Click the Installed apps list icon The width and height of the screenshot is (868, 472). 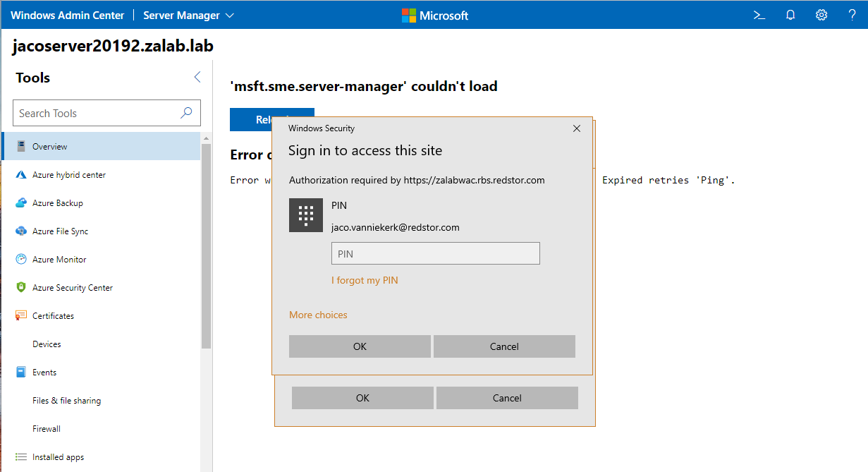20,457
